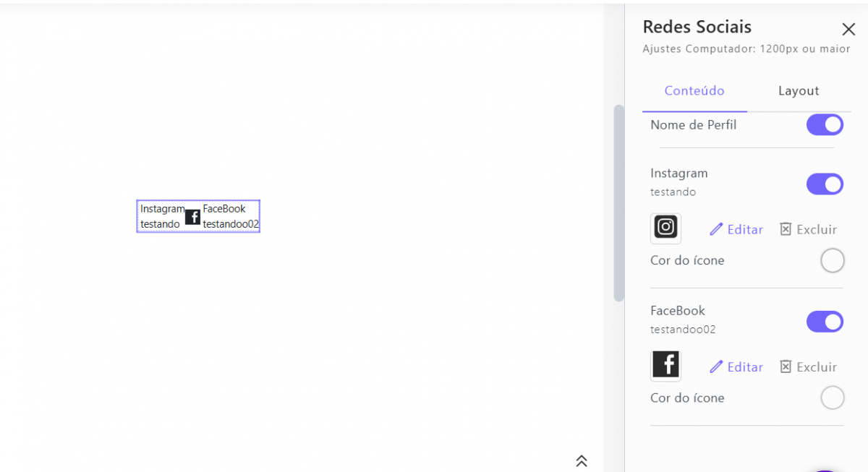Delete Instagram using the Excluir icon
Viewport: 868px width, 472px height.
[808, 229]
